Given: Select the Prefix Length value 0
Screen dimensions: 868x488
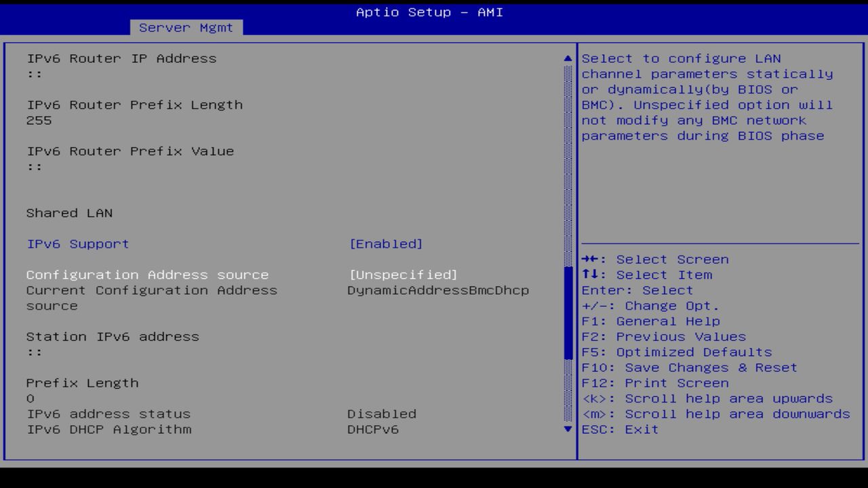Looking at the screenshot, I should 31,398.
